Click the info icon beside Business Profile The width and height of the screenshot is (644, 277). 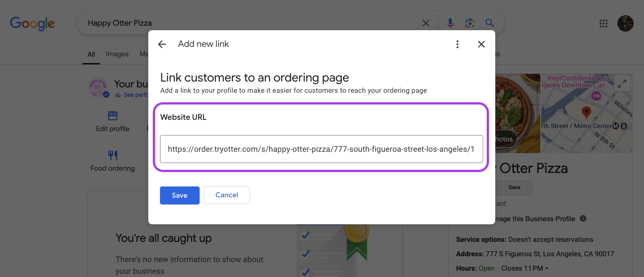point(583,218)
